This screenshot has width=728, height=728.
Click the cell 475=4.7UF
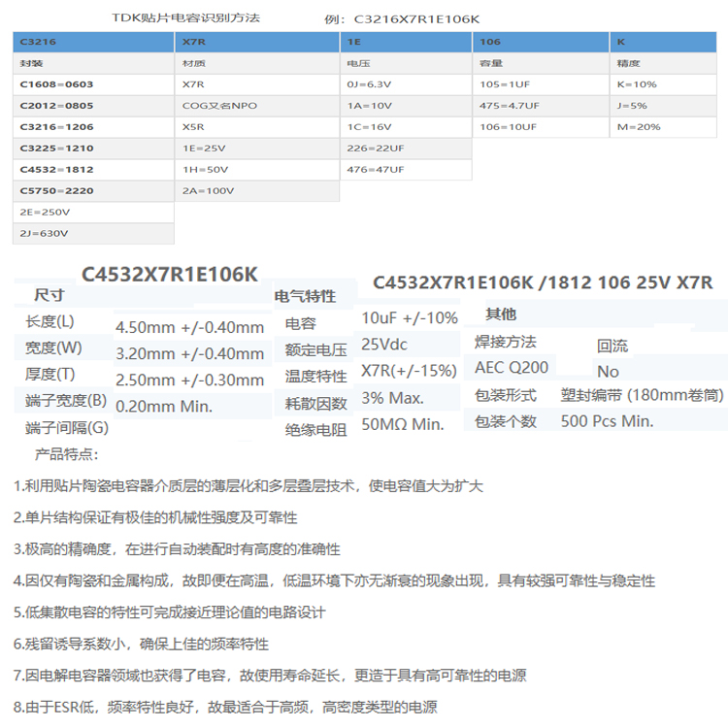tap(541, 106)
